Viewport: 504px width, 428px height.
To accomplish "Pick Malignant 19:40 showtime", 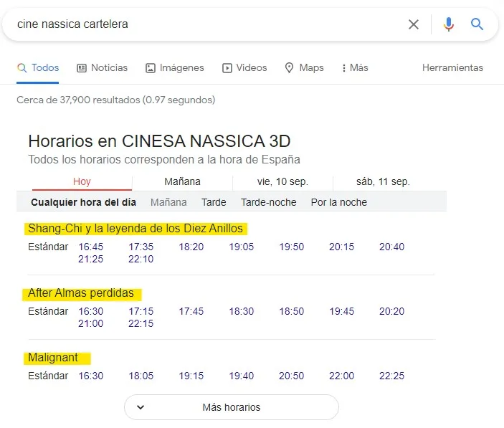I will pyautogui.click(x=241, y=376).
